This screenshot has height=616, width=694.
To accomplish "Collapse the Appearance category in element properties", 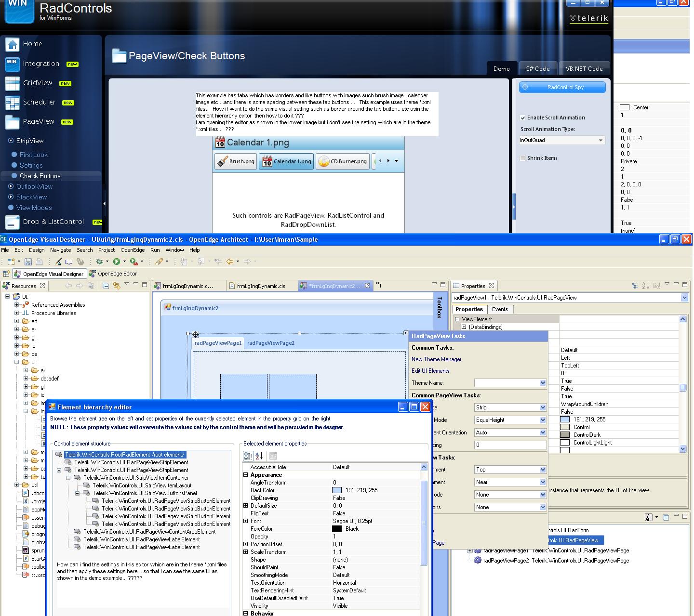I will [245, 475].
